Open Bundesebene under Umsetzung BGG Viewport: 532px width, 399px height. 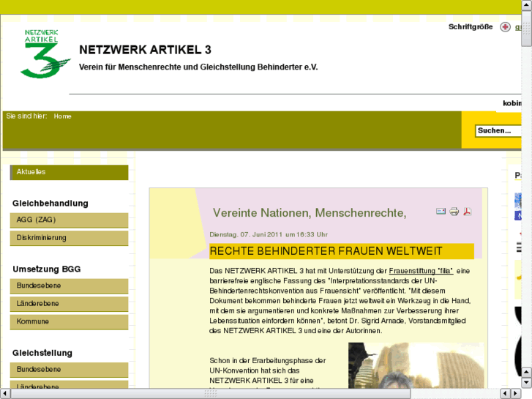click(70, 286)
